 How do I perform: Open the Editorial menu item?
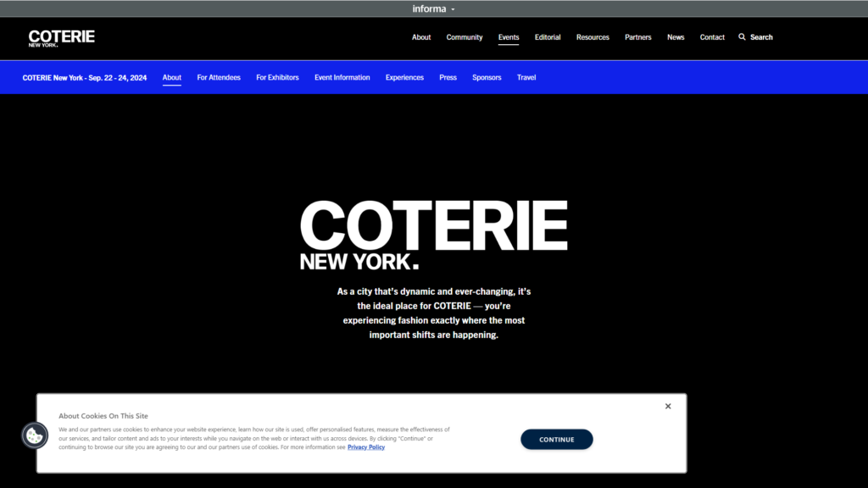click(x=548, y=37)
